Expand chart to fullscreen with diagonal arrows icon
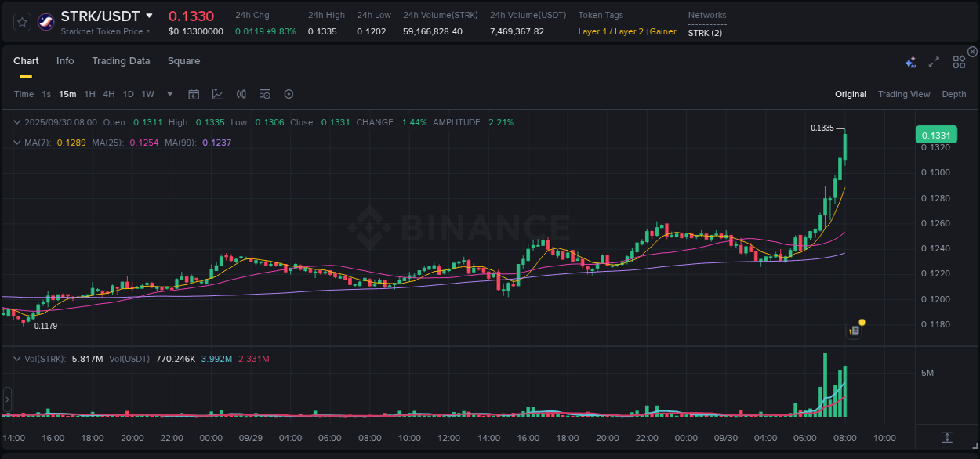The width and height of the screenshot is (980, 459). pos(934,61)
